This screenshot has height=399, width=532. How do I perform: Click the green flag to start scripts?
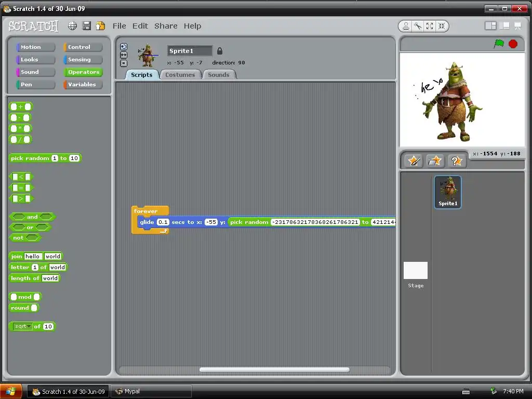(x=499, y=44)
